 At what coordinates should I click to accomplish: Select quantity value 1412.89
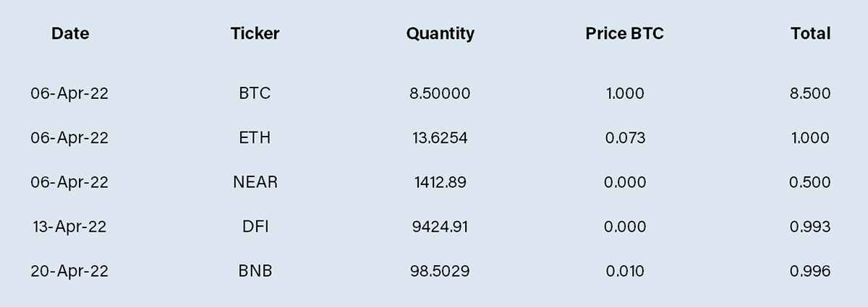tap(440, 182)
